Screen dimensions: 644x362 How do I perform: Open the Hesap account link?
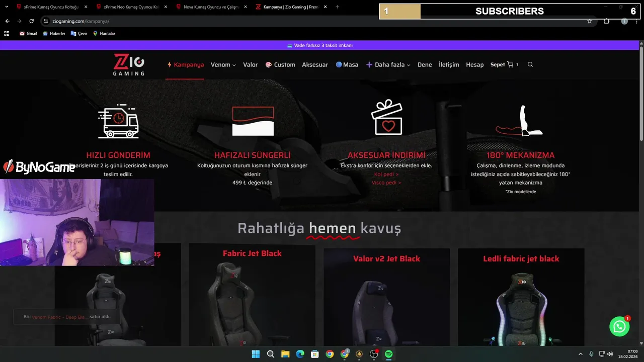click(x=474, y=64)
